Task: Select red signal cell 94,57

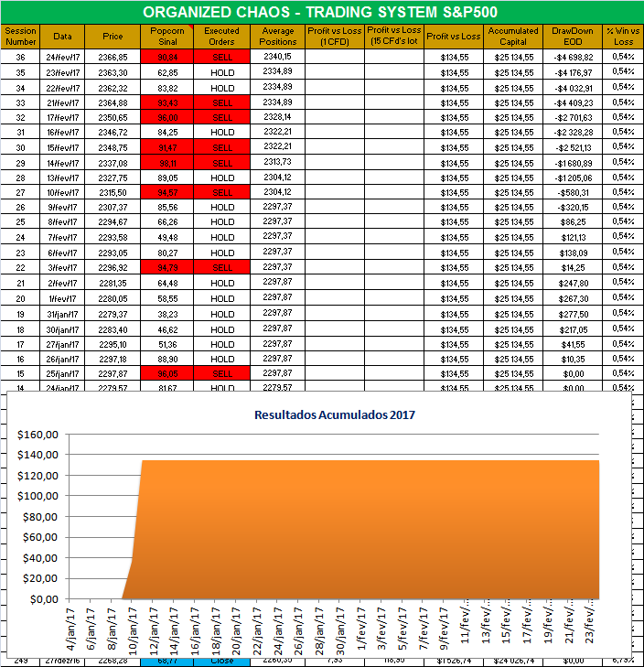Action: 167,192
